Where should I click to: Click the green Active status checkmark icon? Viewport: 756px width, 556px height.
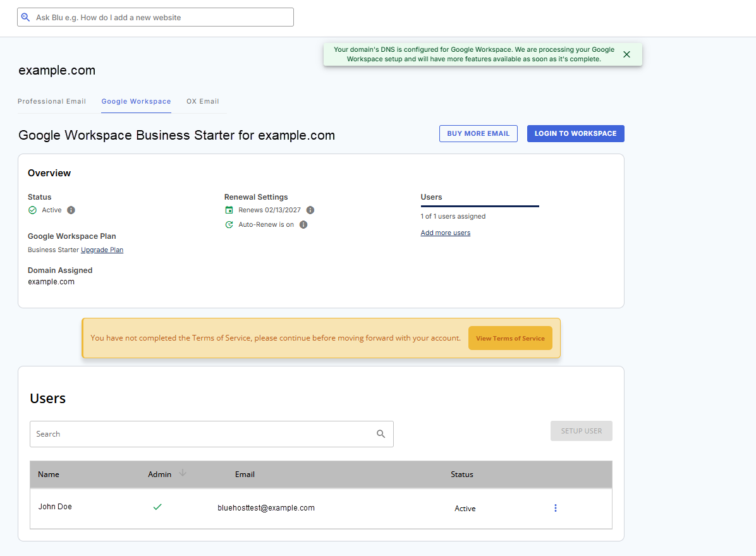tap(32, 210)
